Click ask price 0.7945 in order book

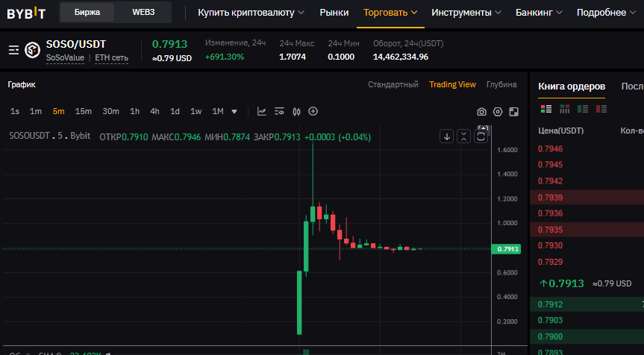[x=550, y=165]
